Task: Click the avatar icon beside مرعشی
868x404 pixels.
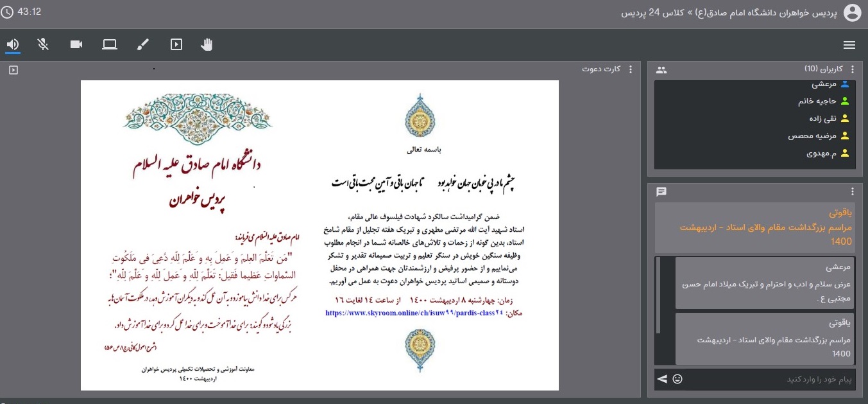Action: tap(845, 84)
